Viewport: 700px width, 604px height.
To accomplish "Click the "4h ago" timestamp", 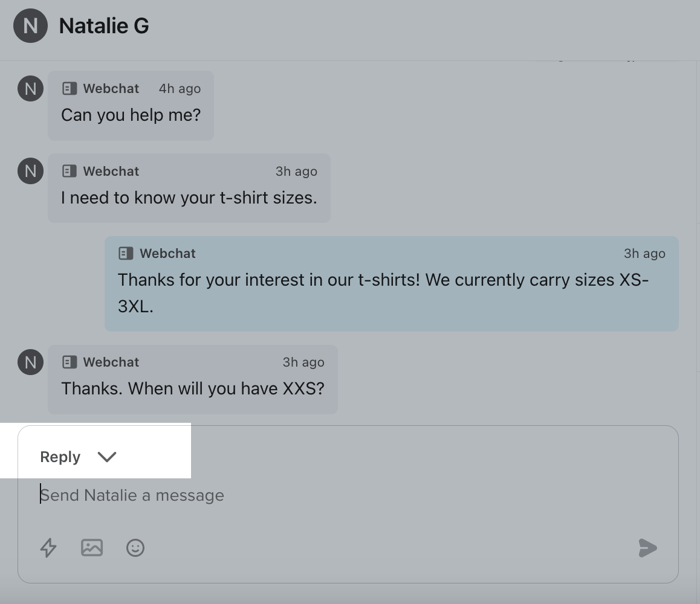I will pos(180,89).
